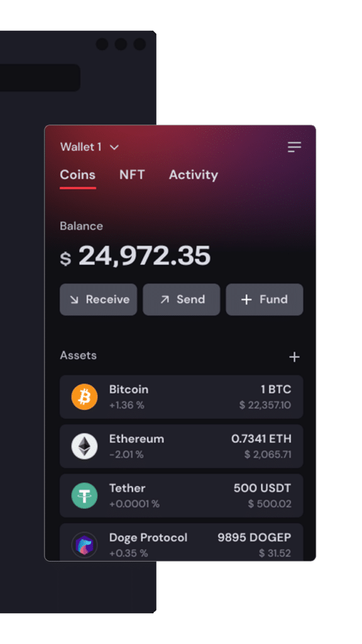The width and height of the screenshot is (362, 644).
Task: Switch to the NFT tab
Action: [x=132, y=175]
